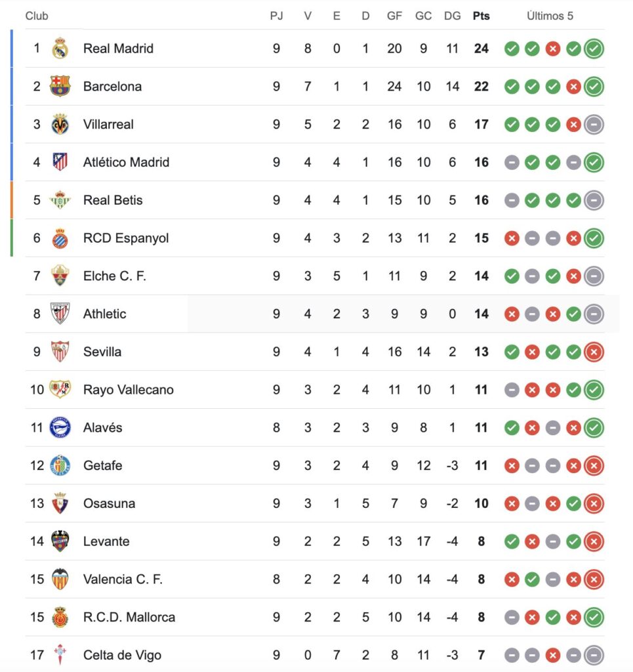Click the Villarreal club crest
Viewport: 633px width, 672px height.
(x=60, y=124)
